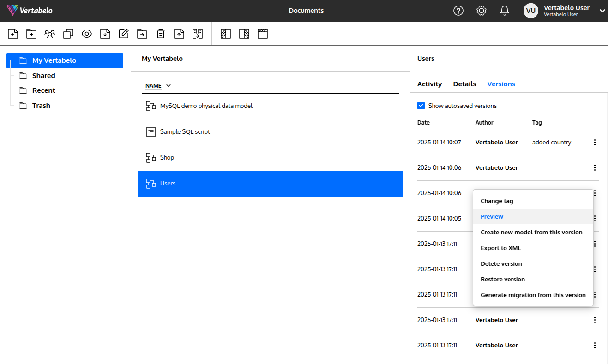
Task: Switch to the Activity tab
Action: pos(429,84)
